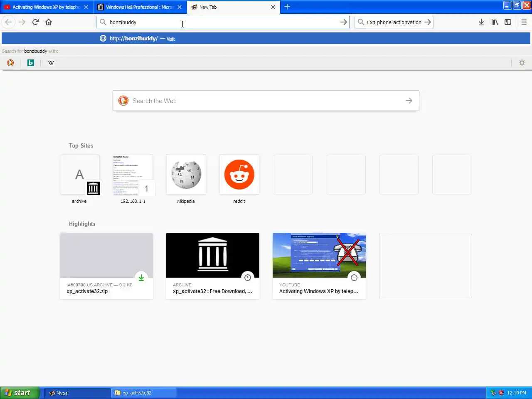Viewport: 532px width, 399px height.
Task: Click the green download badge on xp_activate32.zip
Action: click(x=141, y=278)
